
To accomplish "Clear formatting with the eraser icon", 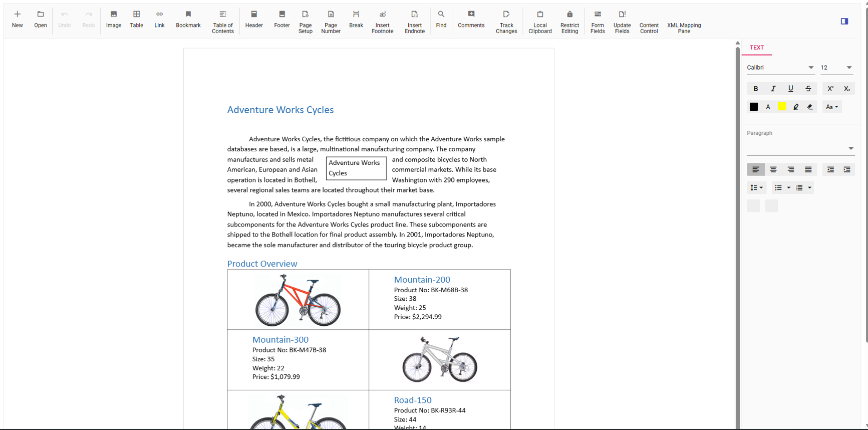I will [x=810, y=107].
